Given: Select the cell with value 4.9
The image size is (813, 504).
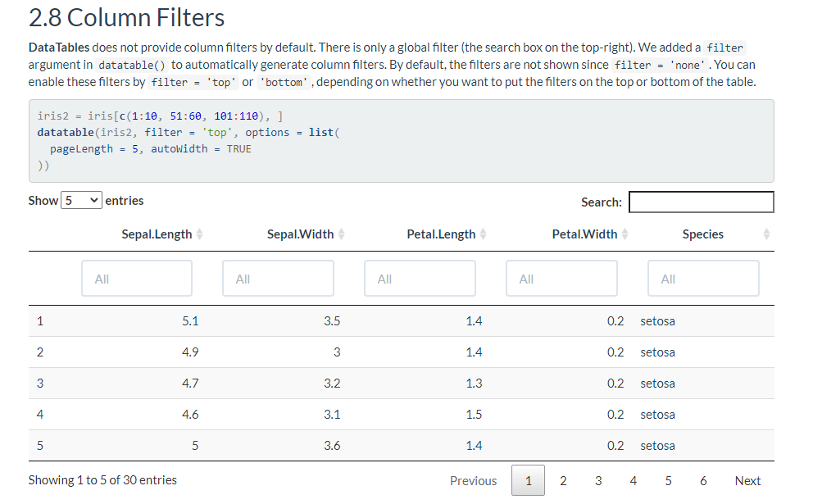Looking at the screenshot, I should [190, 352].
